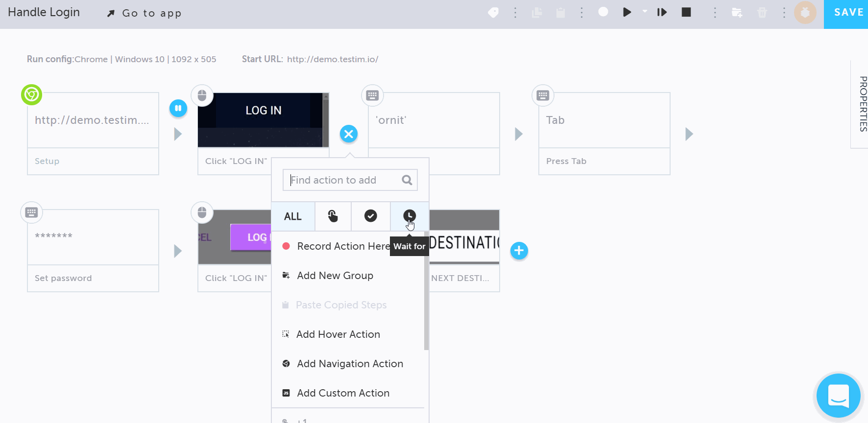Click the paste clipboard icon in toolbar
868x423 pixels.
[560, 13]
